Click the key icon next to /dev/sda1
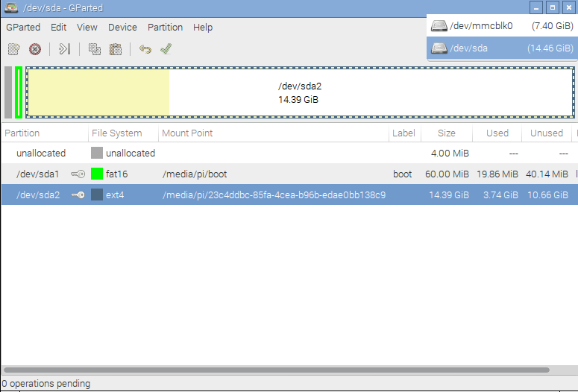 click(x=78, y=174)
